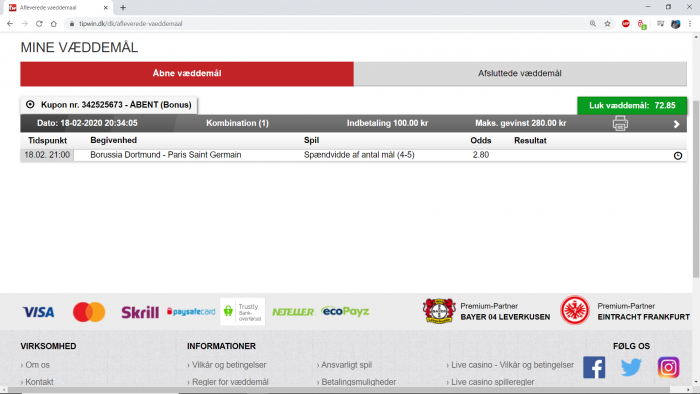Open the Ansvarligt spil link
This screenshot has width=700, height=394.
(x=345, y=365)
